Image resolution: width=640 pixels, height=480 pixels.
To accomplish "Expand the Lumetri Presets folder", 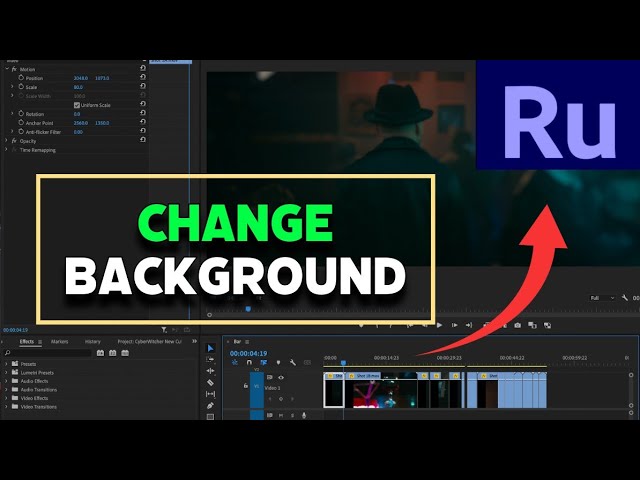I will 7,372.
